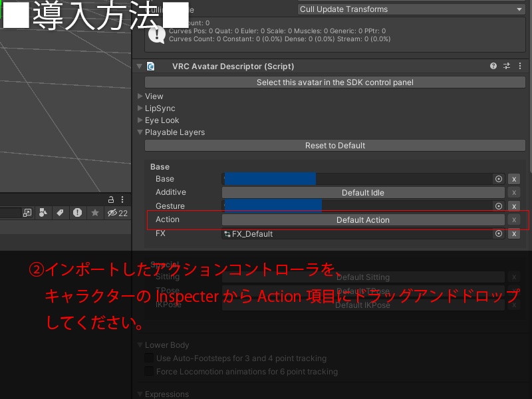Click the help icon on VRC Avatar Descriptor
The width and height of the screenshot is (532, 399).
pyautogui.click(x=494, y=66)
